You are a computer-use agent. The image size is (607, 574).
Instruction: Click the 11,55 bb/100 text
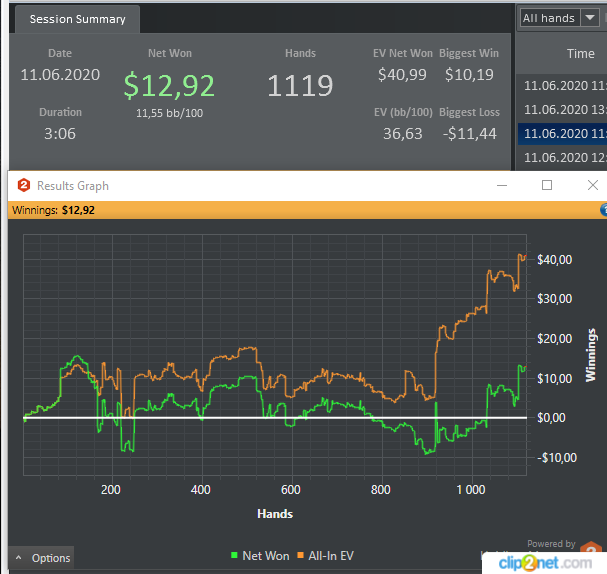(x=169, y=113)
